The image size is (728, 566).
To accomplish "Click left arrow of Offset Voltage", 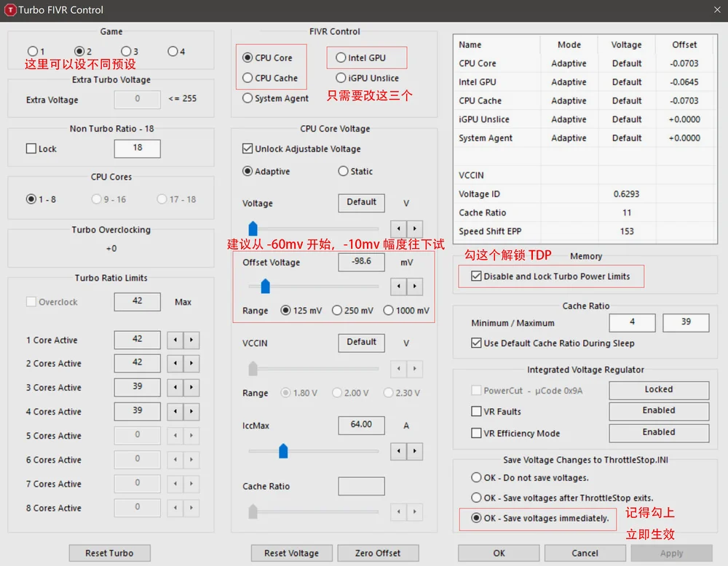I will [398, 287].
